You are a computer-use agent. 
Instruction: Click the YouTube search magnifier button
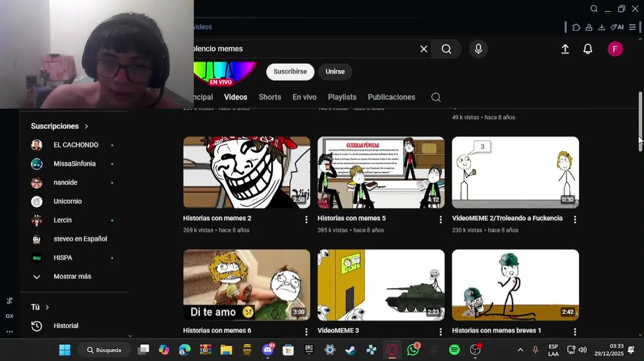[x=446, y=49]
